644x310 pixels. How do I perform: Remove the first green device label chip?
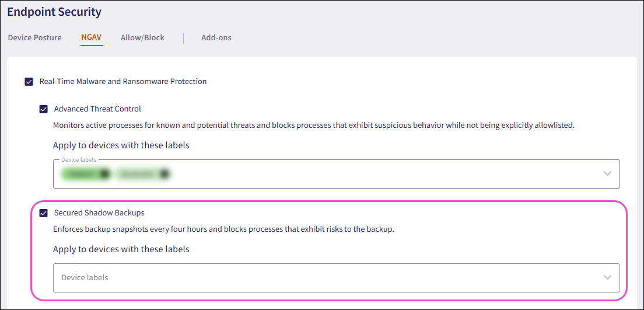pos(104,173)
